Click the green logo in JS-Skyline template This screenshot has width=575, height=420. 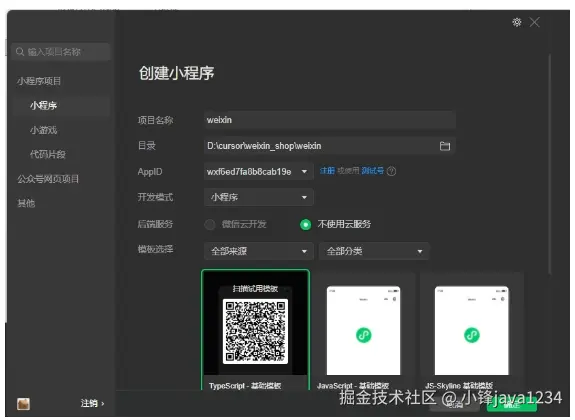pos(472,335)
